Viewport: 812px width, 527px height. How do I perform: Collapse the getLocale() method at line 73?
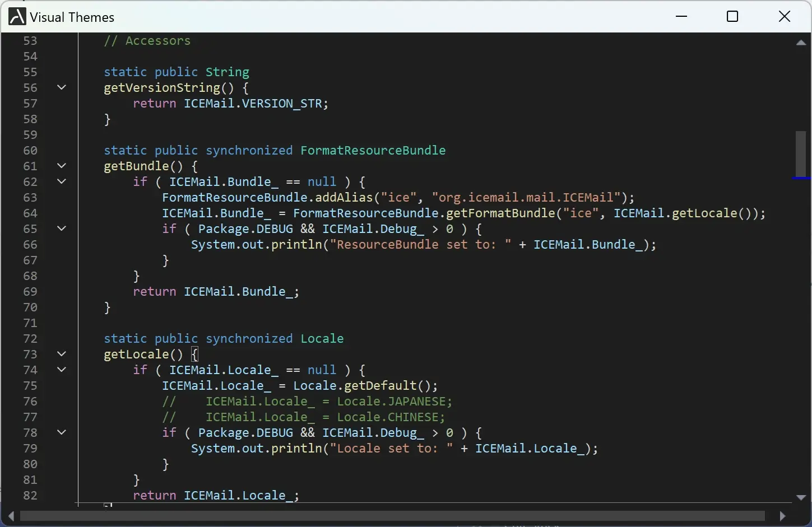pyautogui.click(x=62, y=354)
